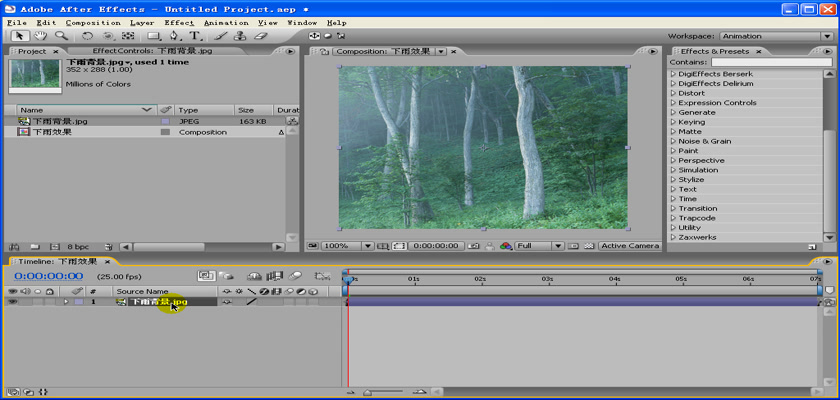This screenshot has height=400, width=840.
Task: Expand the Simulation effects category
Action: (x=674, y=170)
